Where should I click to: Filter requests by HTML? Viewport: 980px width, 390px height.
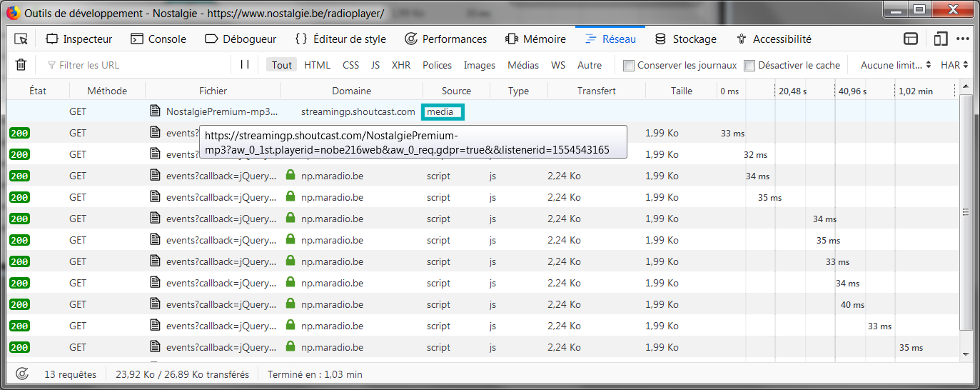coord(318,65)
